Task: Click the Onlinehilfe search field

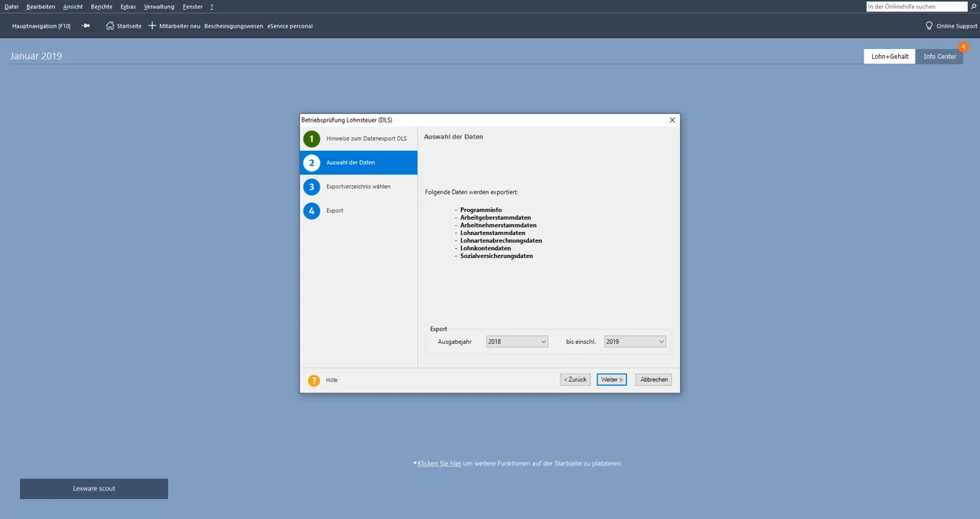Action: pos(916,6)
